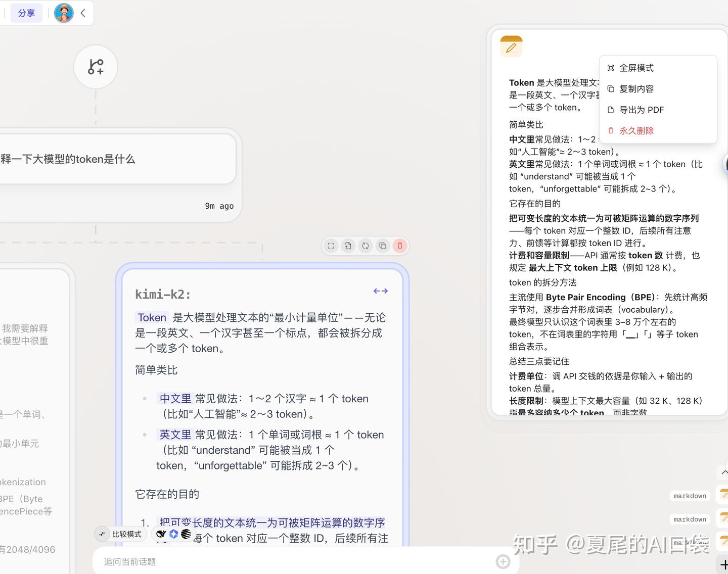Delete the kimi-k2 response card
Image resolution: width=728 pixels, height=574 pixels.
coord(400,246)
